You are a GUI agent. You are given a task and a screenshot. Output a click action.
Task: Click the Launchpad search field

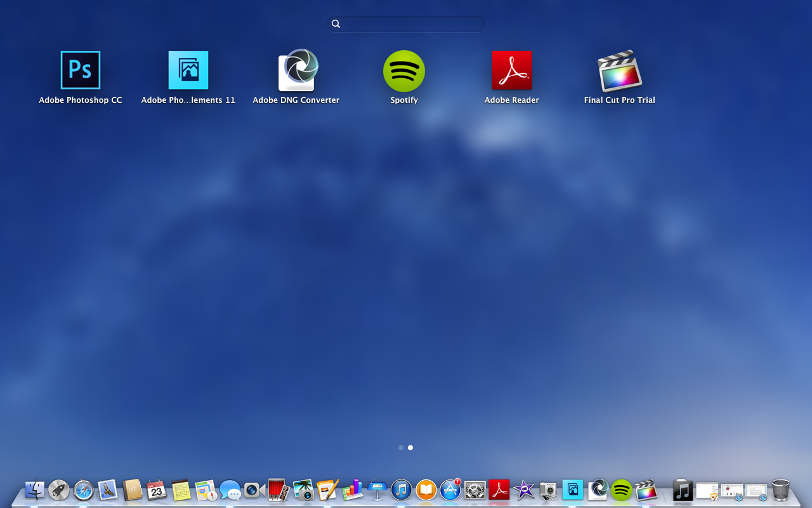pyautogui.click(x=406, y=23)
